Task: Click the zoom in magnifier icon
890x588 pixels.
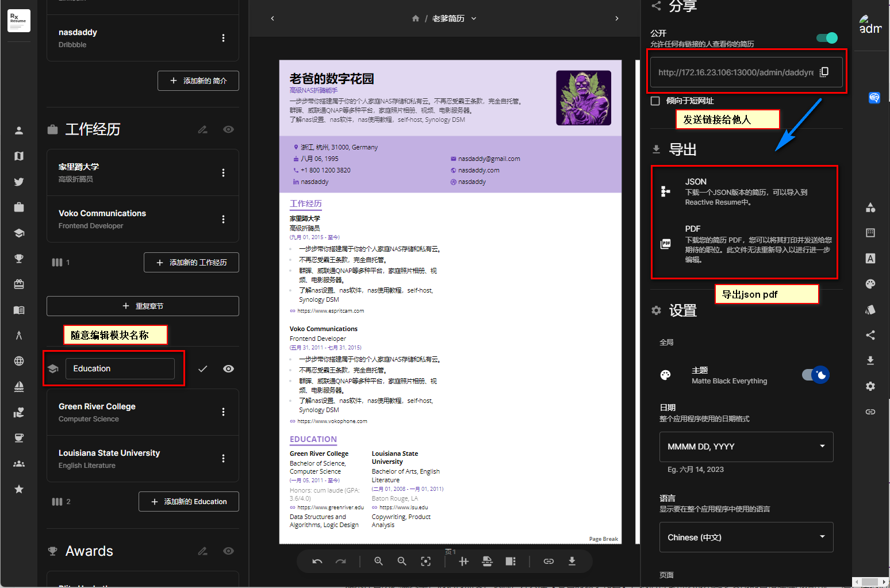Action: click(378, 562)
